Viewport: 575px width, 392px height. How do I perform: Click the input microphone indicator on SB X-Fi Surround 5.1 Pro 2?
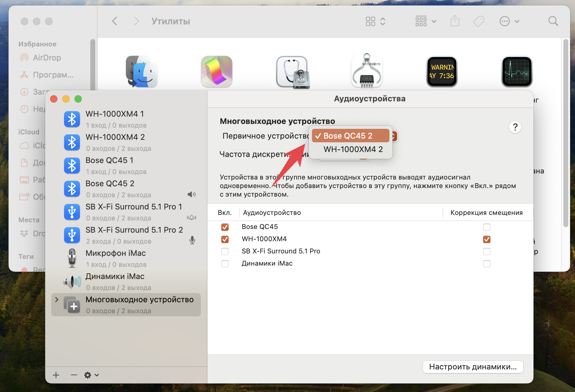pyautogui.click(x=192, y=241)
